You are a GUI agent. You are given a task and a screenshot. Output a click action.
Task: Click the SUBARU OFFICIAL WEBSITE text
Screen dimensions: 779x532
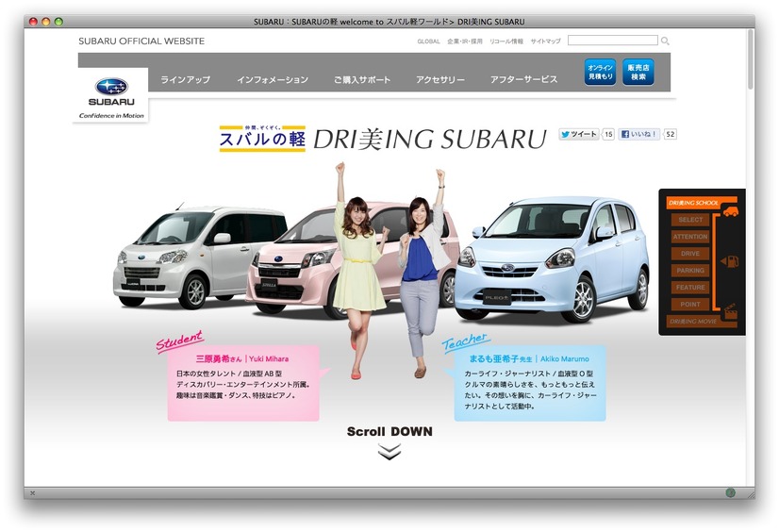[x=141, y=42]
